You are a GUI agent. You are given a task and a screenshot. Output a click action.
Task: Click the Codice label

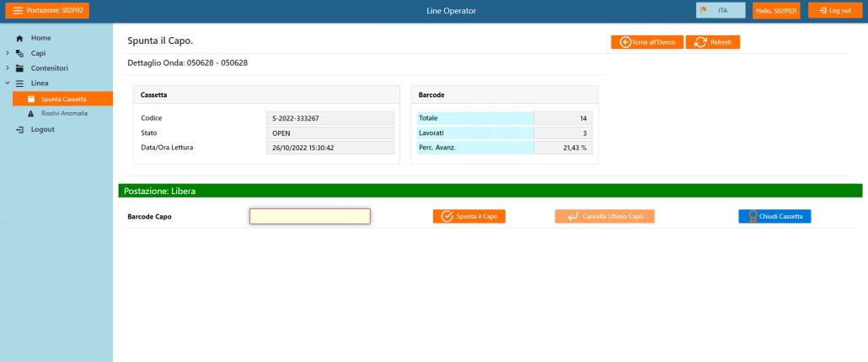(152, 118)
